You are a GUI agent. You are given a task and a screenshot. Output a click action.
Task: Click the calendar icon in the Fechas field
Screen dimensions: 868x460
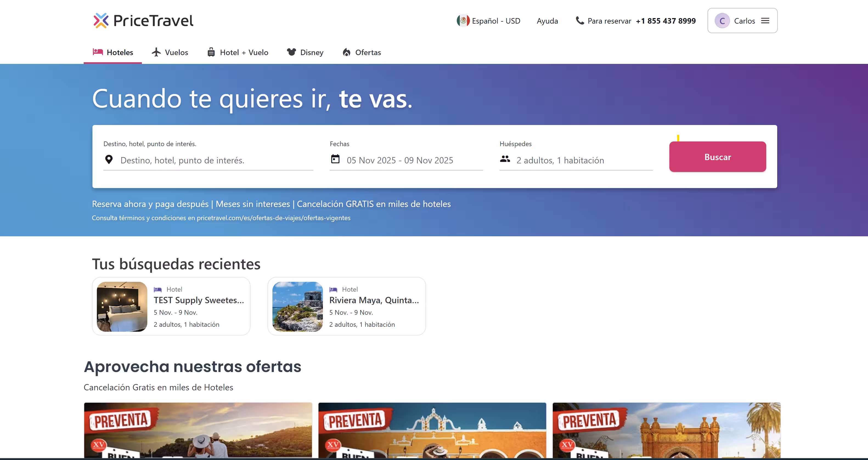coord(335,159)
